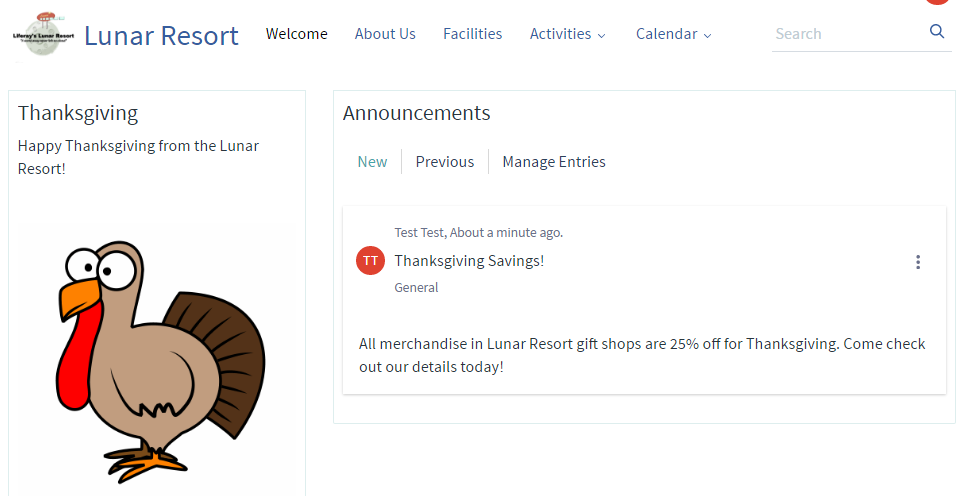The image size is (962, 496).
Task: Go to the Welcome page
Action: (x=296, y=34)
